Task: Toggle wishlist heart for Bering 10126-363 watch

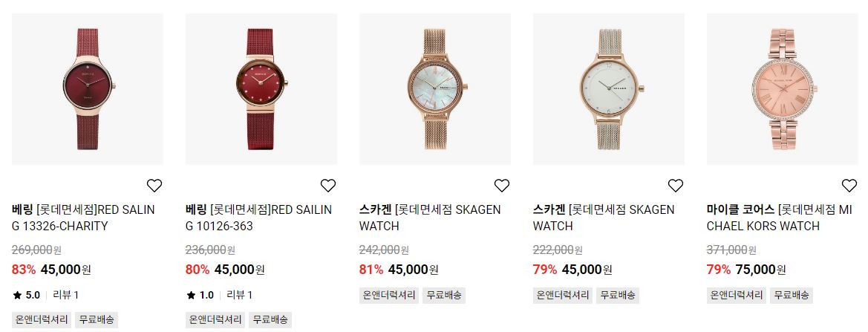Action: pos(328,186)
